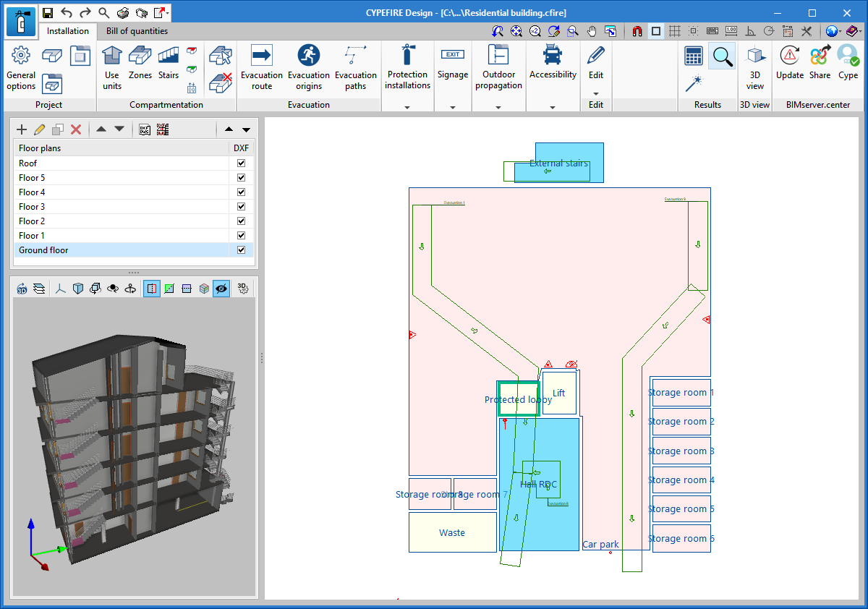Screen dimensions: 868x609
Task: Expand the Protection installations dropdown arrow
Action: [407, 107]
